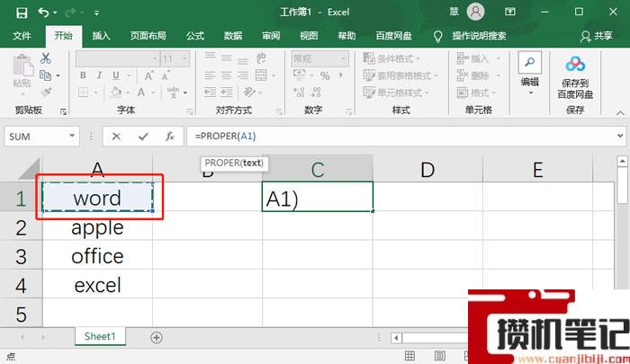Click the 保存到百度网盘 cloud icon
Image resolution: width=630 pixels, height=364 pixels.
tap(575, 64)
